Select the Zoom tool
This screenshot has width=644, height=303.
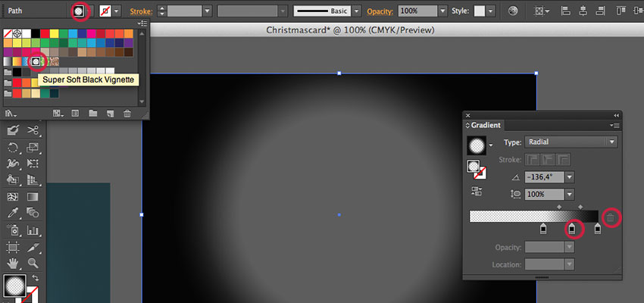point(33,263)
